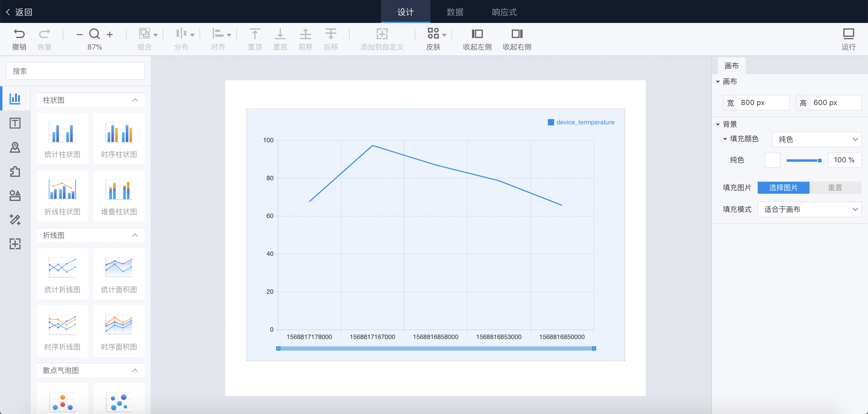Click the 重置 button
868x414 pixels.
pyautogui.click(x=835, y=188)
